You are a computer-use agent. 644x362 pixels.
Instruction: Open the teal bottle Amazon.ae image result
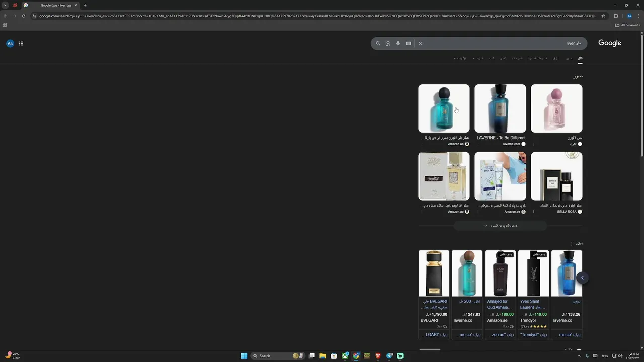(444, 109)
